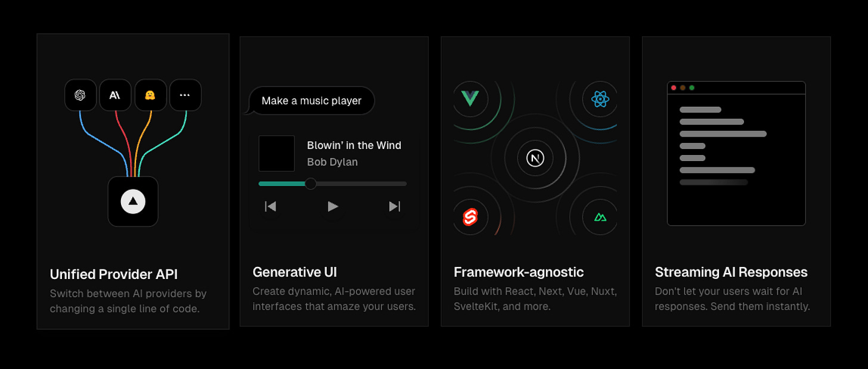
Task: Skip to previous track in music player
Action: [271, 206]
